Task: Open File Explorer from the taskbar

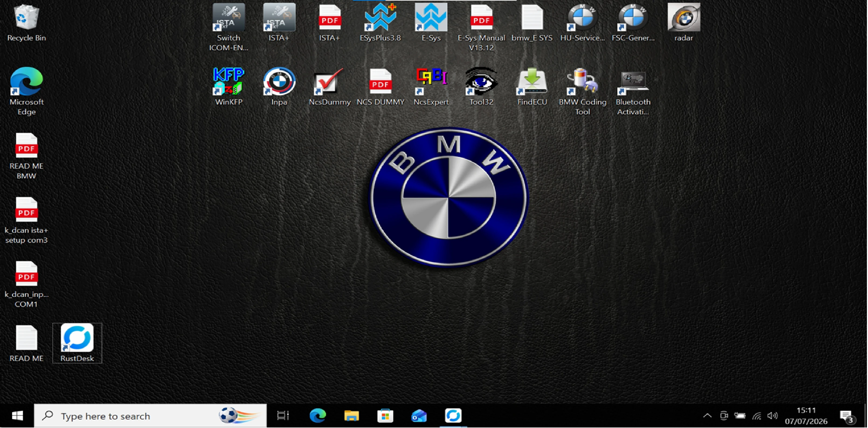Action: point(351,416)
